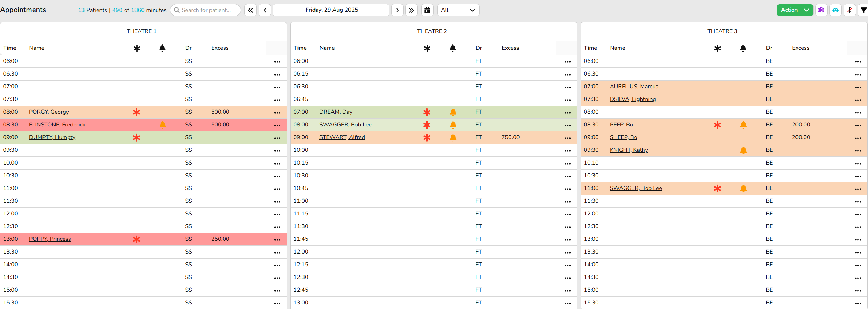Click the Search for patient field

point(206,10)
